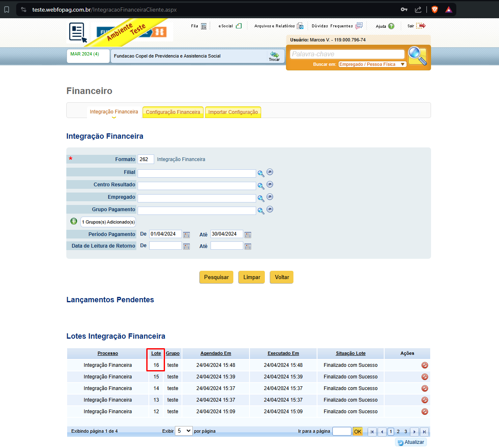Viewport: 499px width, 448px height.
Task: Click the Centro Resultado round arrow icon
Action: point(270,184)
